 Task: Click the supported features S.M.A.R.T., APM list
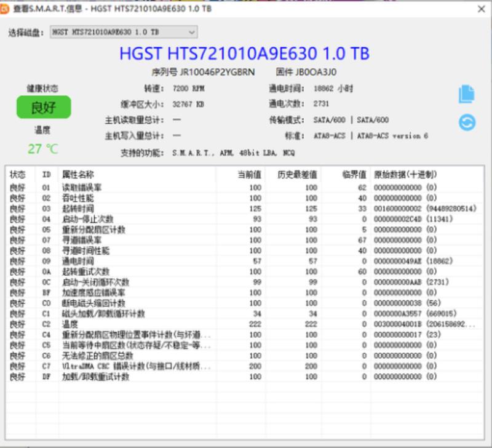pos(234,153)
